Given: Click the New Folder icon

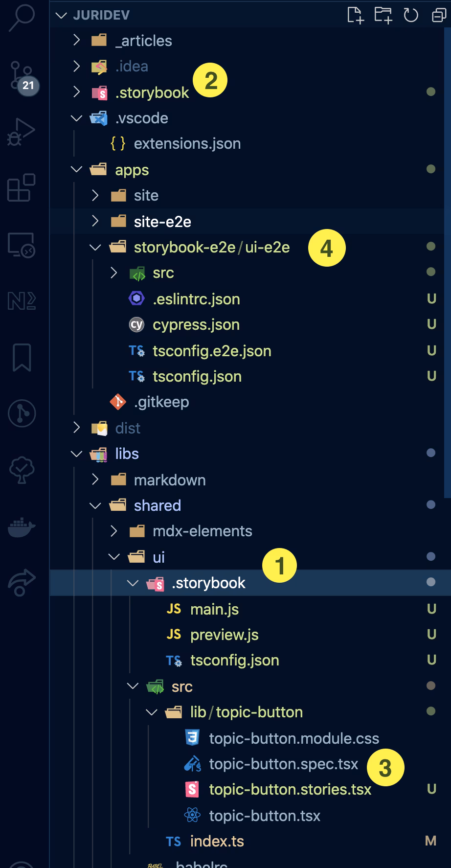Looking at the screenshot, I should [383, 15].
